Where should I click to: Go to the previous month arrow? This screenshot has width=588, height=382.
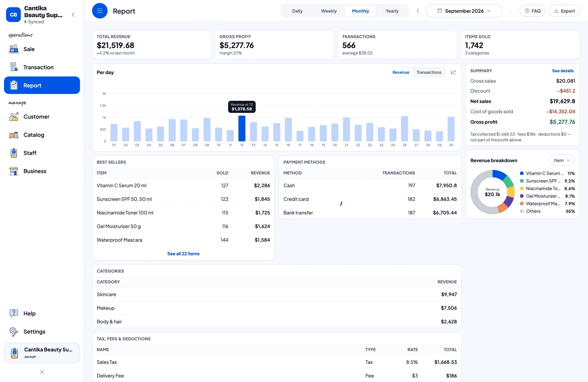(x=418, y=11)
